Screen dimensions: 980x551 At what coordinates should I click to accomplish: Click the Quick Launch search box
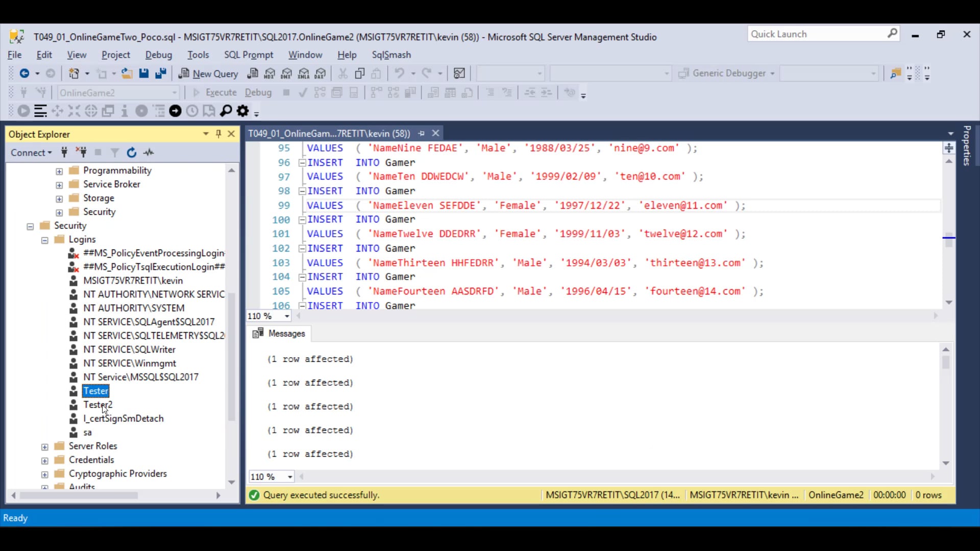click(817, 34)
